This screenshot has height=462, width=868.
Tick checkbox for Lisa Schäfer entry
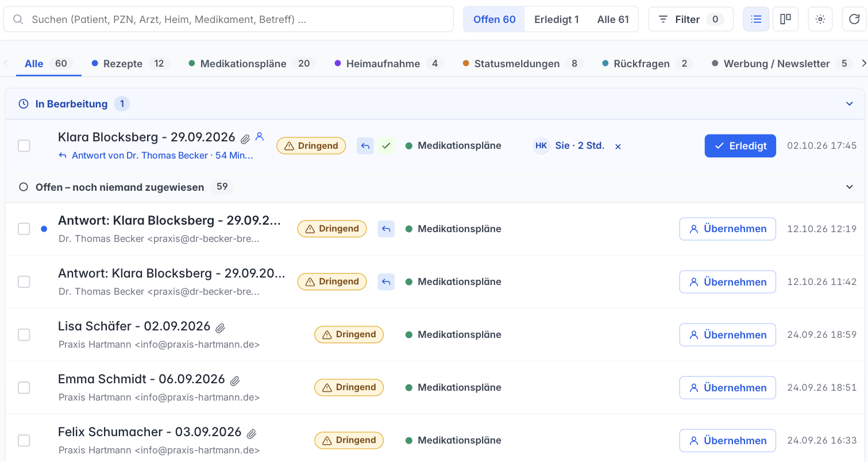(x=24, y=334)
